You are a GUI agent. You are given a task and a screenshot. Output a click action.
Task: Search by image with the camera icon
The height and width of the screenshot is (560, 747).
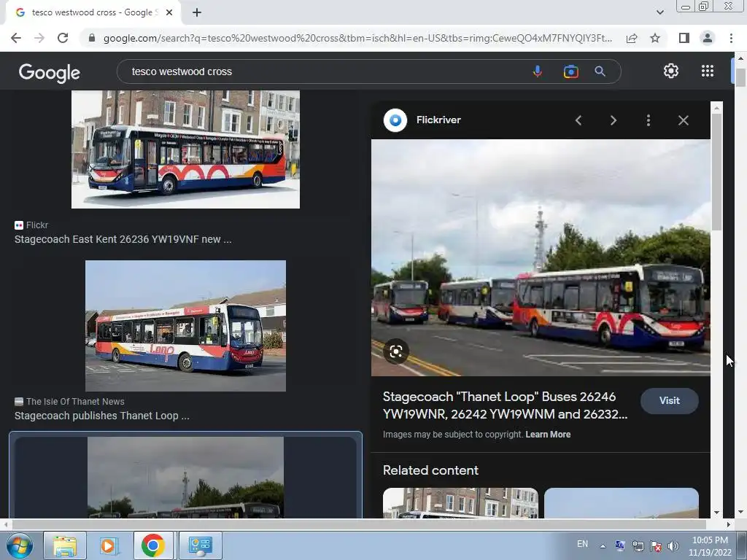tap(570, 71)
